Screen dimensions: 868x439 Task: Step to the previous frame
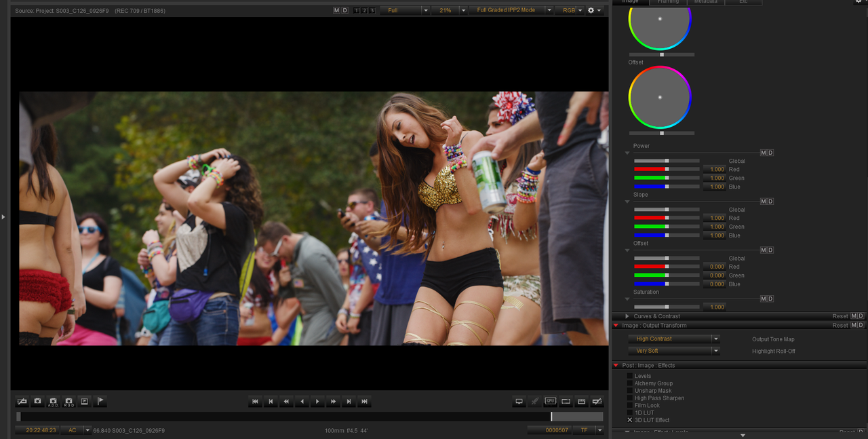[271, 402]
